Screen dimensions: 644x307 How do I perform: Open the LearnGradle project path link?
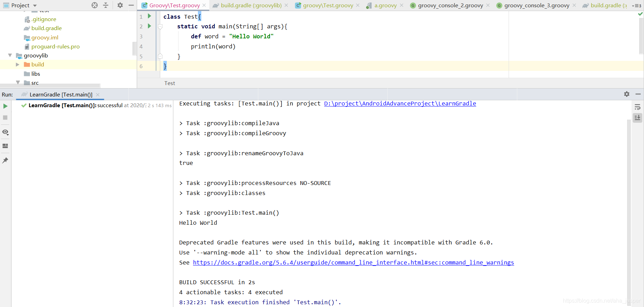click(x=400, y=103)
